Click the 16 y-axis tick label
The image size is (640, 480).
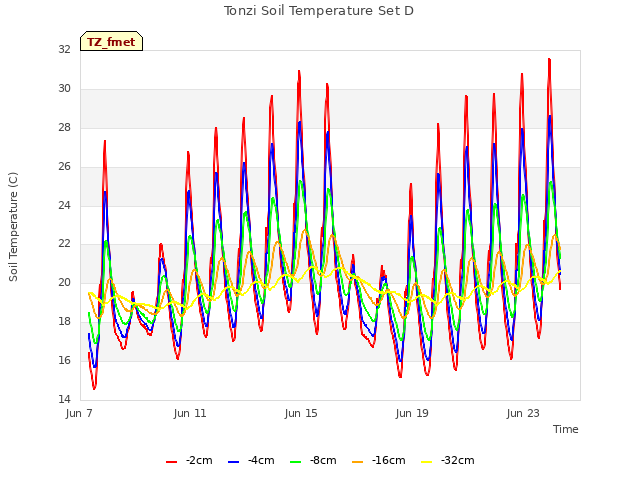click(64, 360)
